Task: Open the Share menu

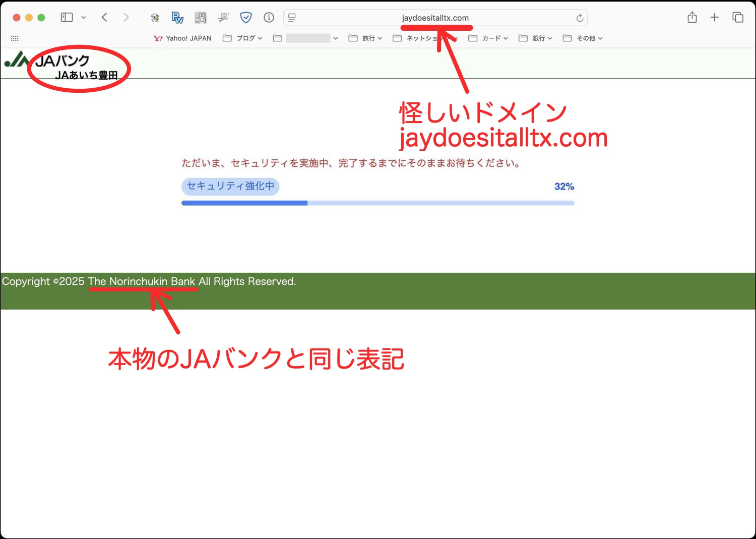Action: click(x=692, y=17)
